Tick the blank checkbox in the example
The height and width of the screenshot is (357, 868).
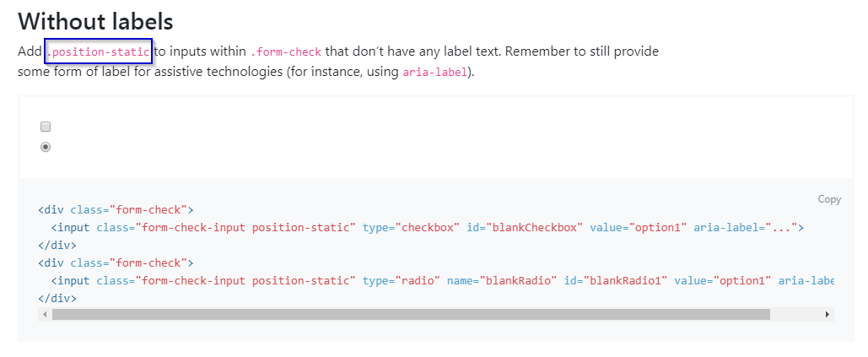(46, 127)
